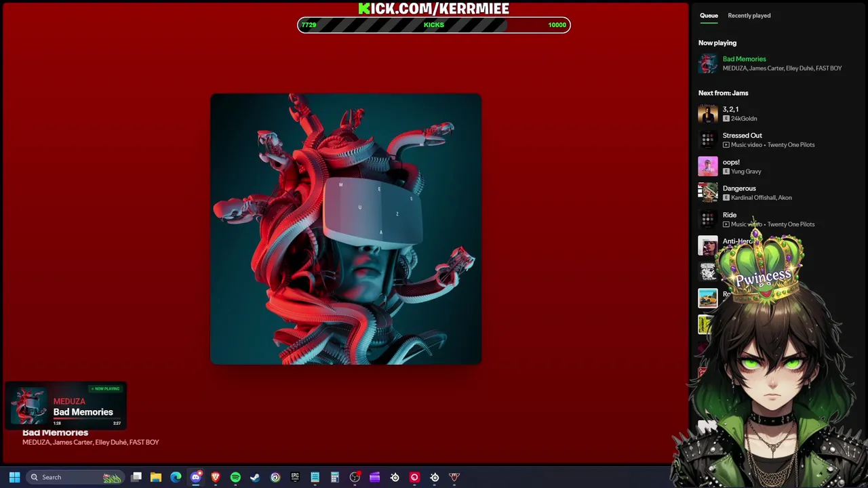Viewport: 868px width, 488px height.
Task: Open the red square app taskbar icon
Action: click(x=414, y=477)
